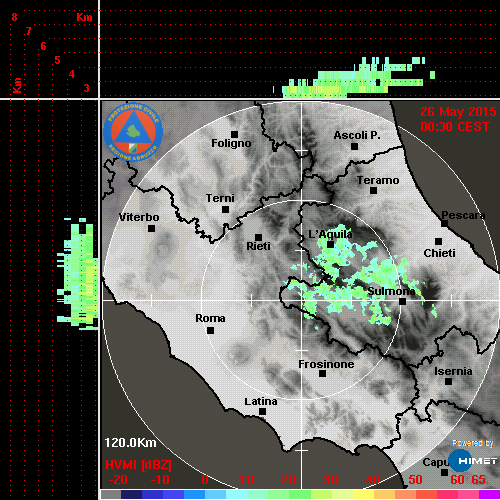Click height axis label 7
The width and height of the screenshot is (500, 500).
[x=29, y=31]
